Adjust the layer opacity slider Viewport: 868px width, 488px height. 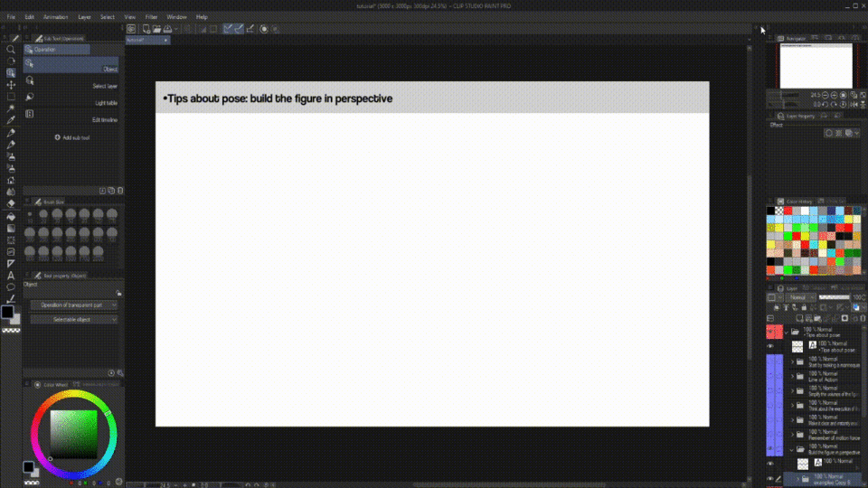click(834, 297)
